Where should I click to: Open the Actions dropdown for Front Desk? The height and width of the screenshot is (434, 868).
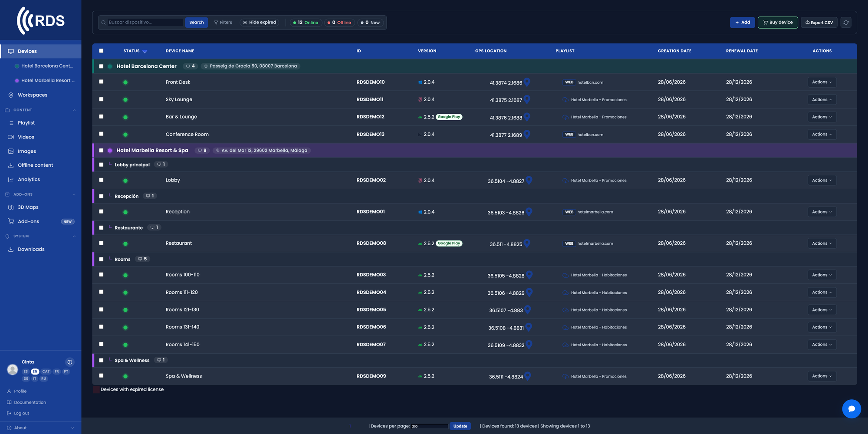pos(822,82)
